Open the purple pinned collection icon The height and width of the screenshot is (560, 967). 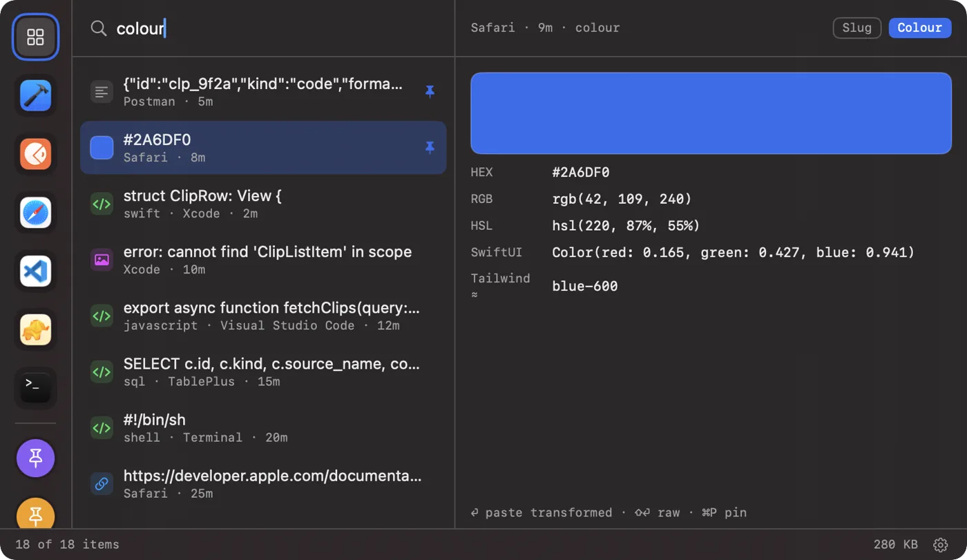pos(36,458)
